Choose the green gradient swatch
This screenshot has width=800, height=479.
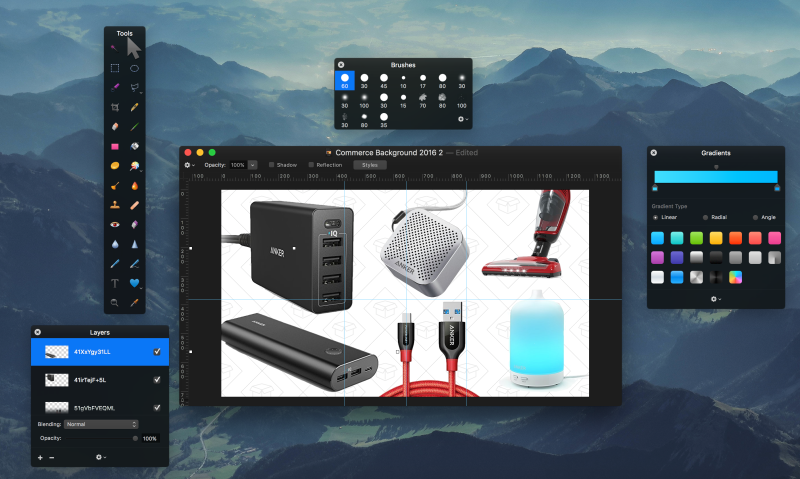click(696, 238)
